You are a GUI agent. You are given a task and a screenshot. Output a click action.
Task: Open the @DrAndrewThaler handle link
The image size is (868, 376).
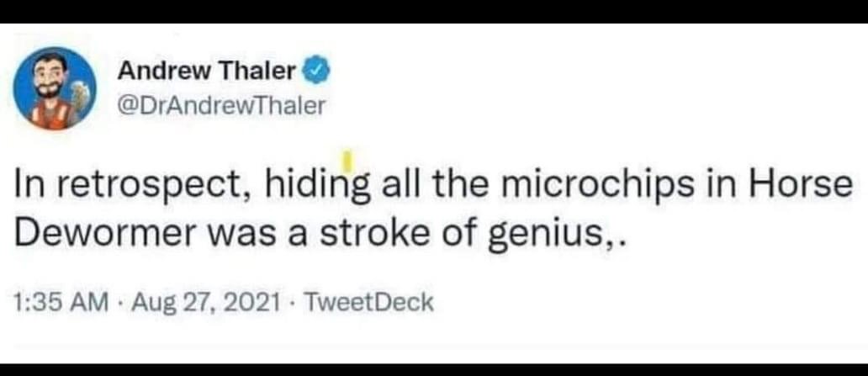[220, 105]
